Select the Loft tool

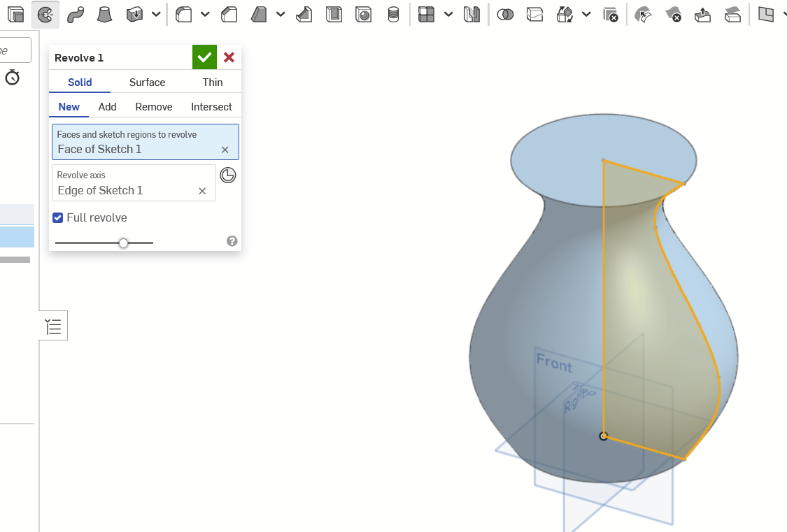104,15
